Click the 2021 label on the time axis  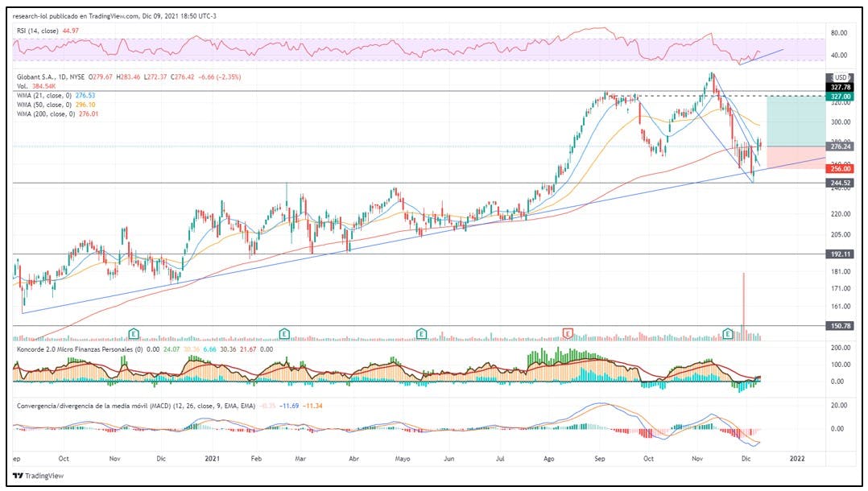point(212,458)
